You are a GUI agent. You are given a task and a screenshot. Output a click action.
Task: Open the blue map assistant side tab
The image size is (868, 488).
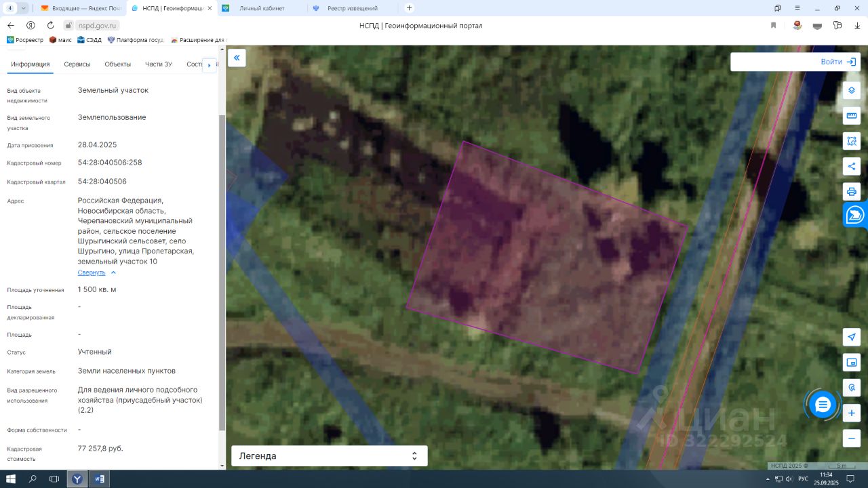pyautogui.click(x=855, y=216)
